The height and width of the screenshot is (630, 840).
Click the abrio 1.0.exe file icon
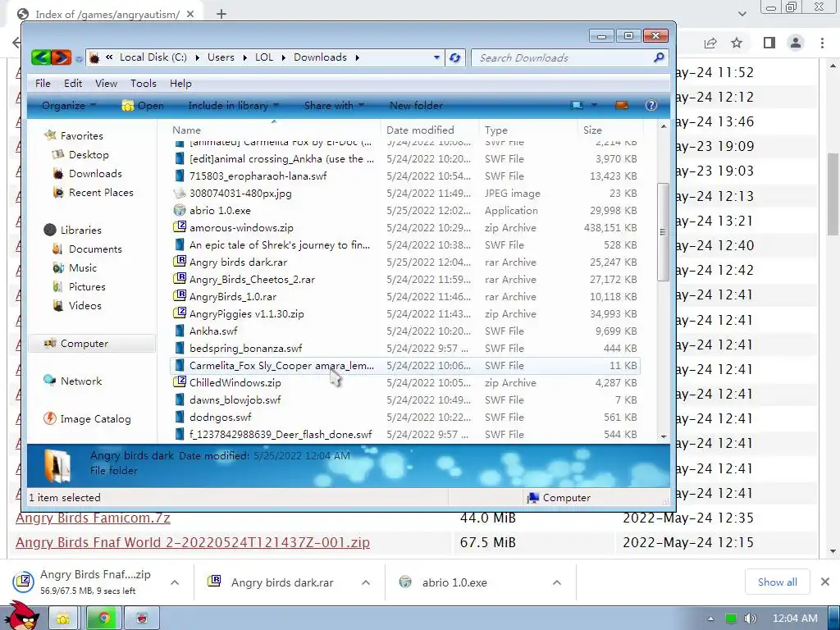(x=180, y=211)
